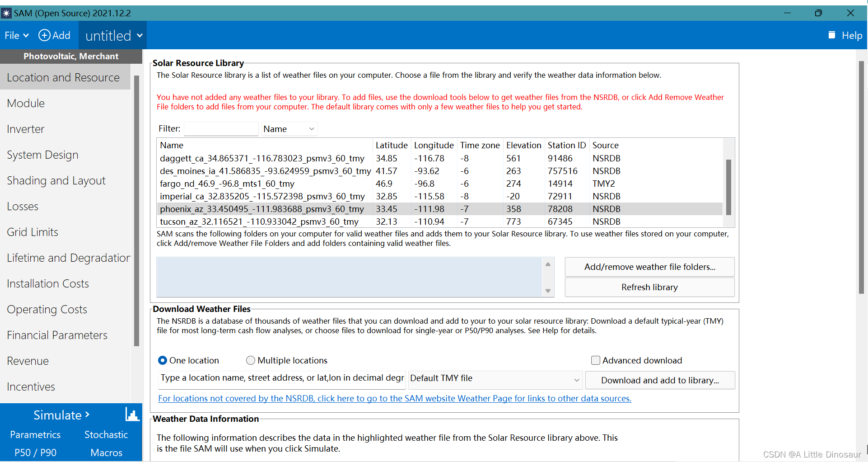
Task: Click the Stochastic button
Action: pos(106,434)
